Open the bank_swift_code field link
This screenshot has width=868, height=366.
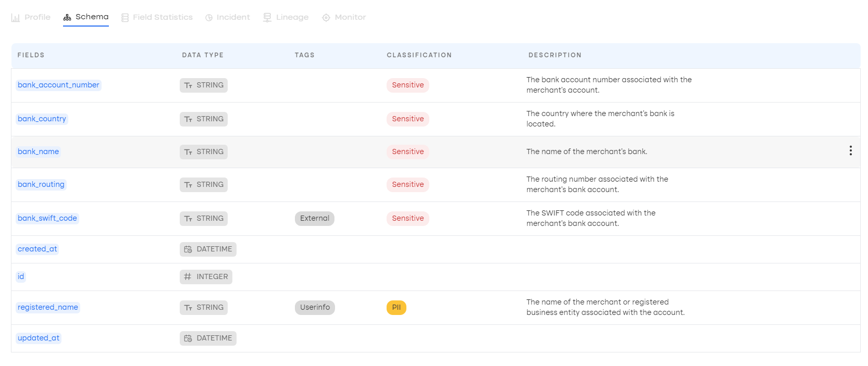point(47,218)
